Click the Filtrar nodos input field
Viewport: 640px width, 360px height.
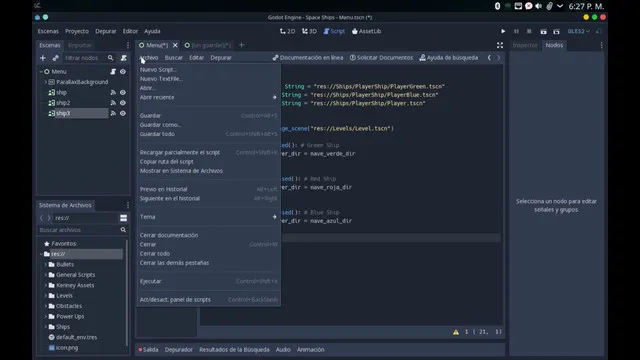pos(89,58)
